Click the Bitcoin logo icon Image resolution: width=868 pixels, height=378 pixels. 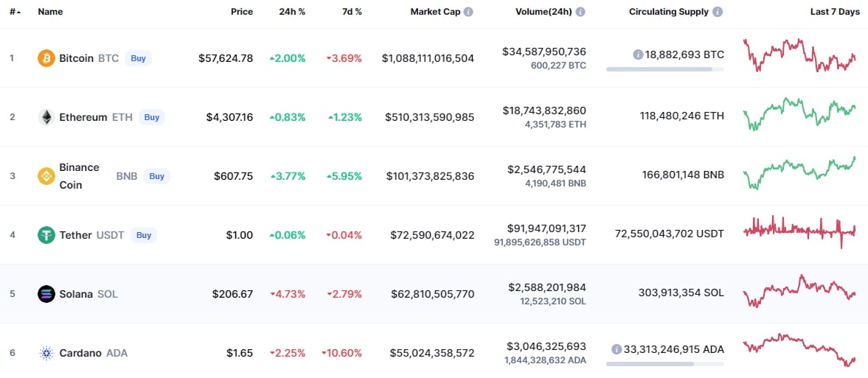[46, 58]
